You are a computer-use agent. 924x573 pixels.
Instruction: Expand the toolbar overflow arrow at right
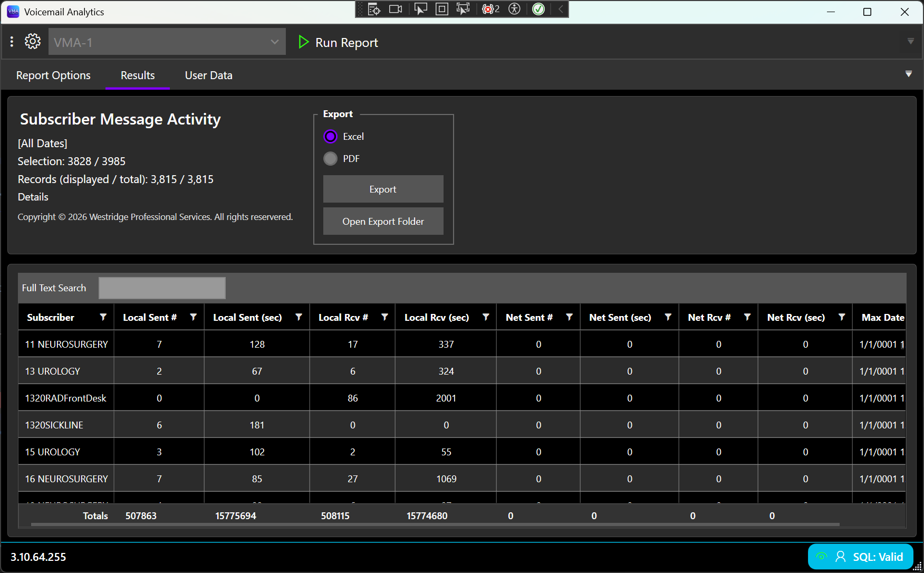[x=911, y=41]
